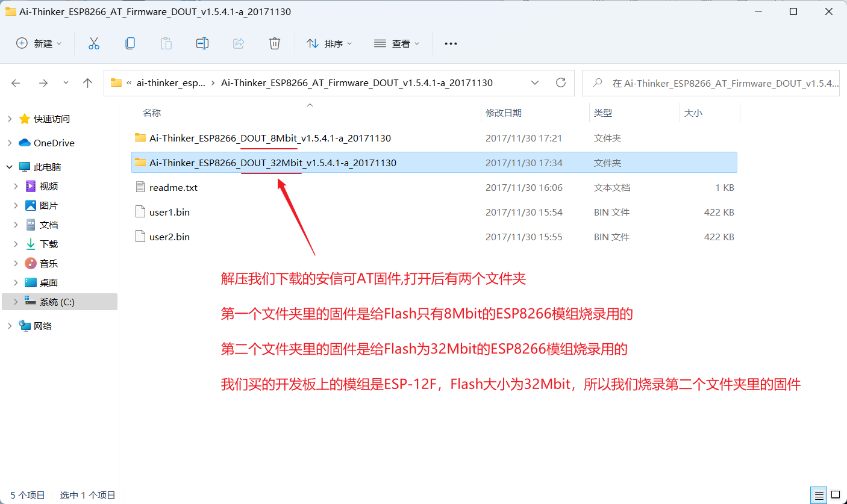The image size is (847, 504).
Task: Click the Delete trash can icon
Action: click(275, 43)
